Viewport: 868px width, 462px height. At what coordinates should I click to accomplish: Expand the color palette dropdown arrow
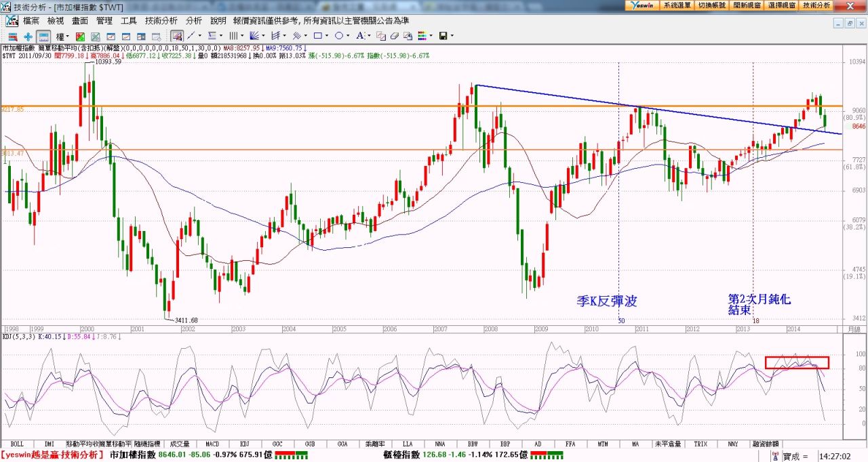click(x=432, y=36)
